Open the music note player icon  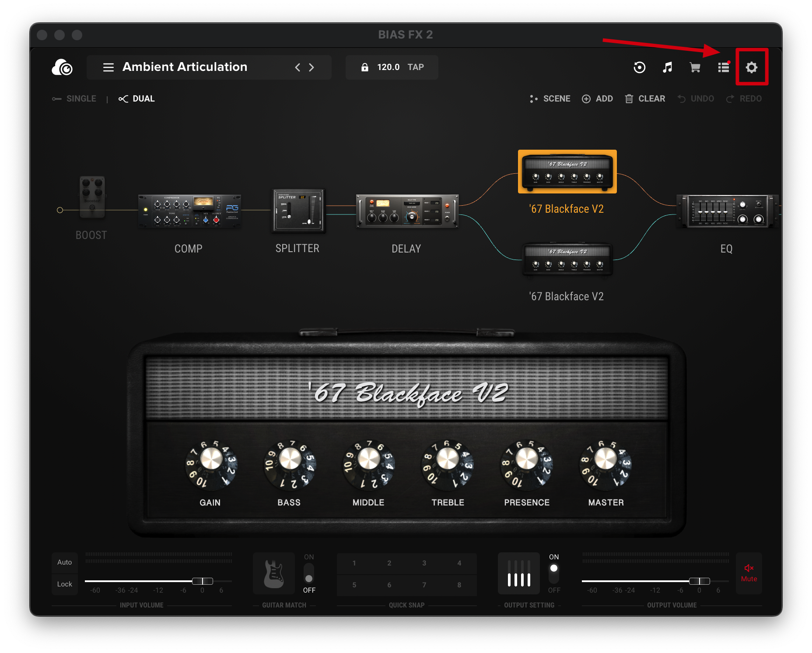(x=667, y=67)
